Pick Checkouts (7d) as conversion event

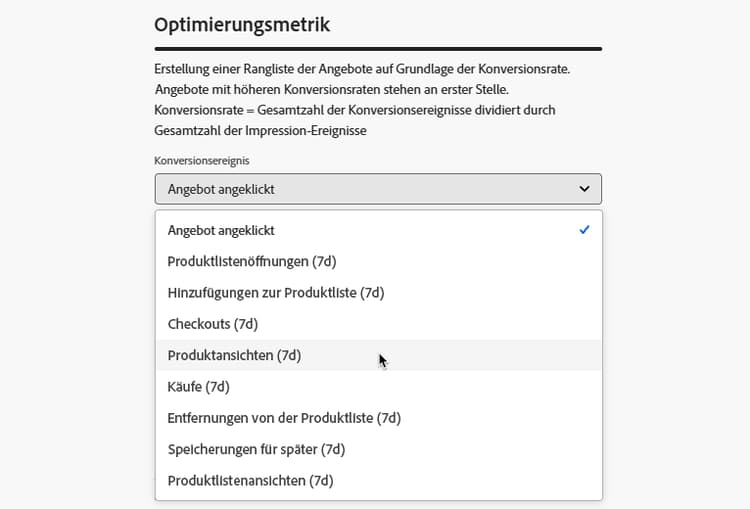pos(378,324)
